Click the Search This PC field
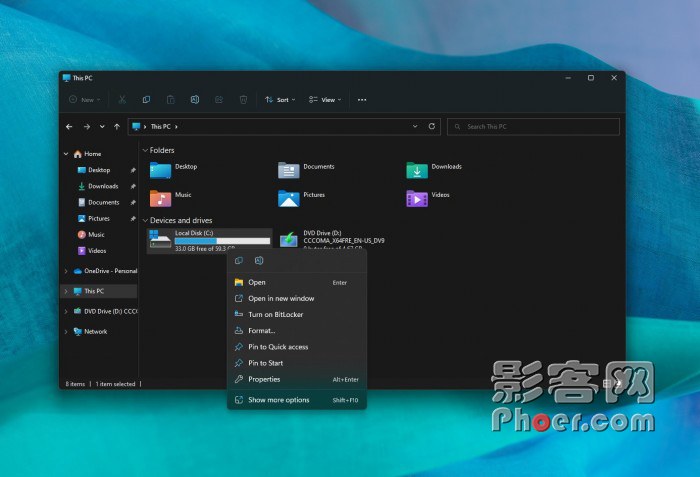The height and width of the screenshot is (477, 700). tap(533, 127)
